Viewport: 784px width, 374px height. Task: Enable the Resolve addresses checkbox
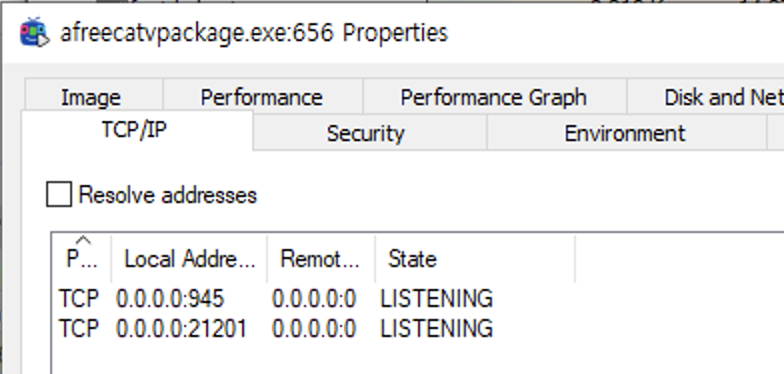58,194
